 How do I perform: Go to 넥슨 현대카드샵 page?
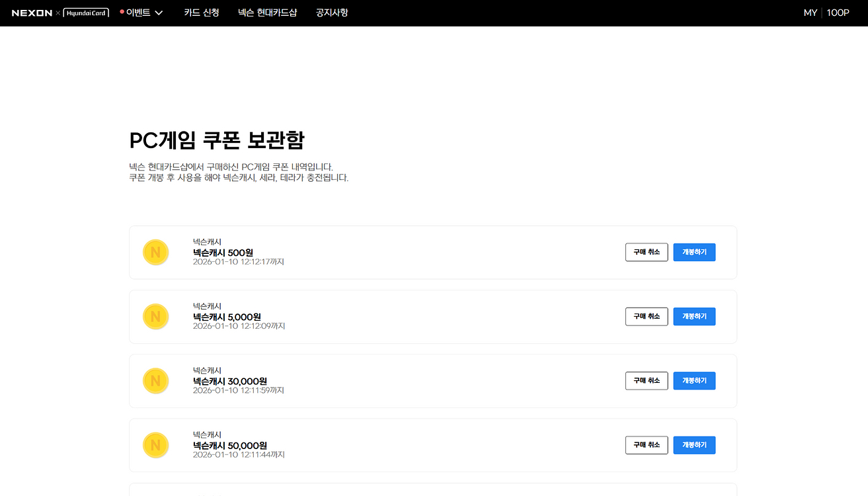coord(267,13)
